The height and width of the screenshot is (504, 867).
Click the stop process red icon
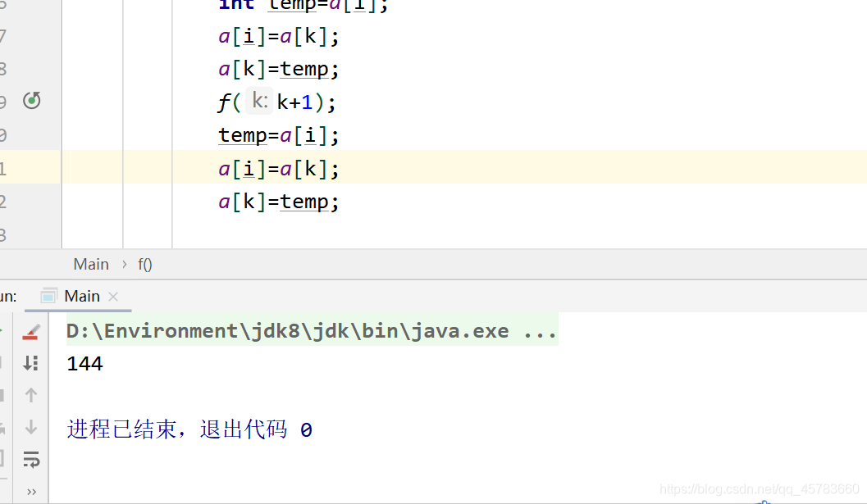(x=31, y=332)
